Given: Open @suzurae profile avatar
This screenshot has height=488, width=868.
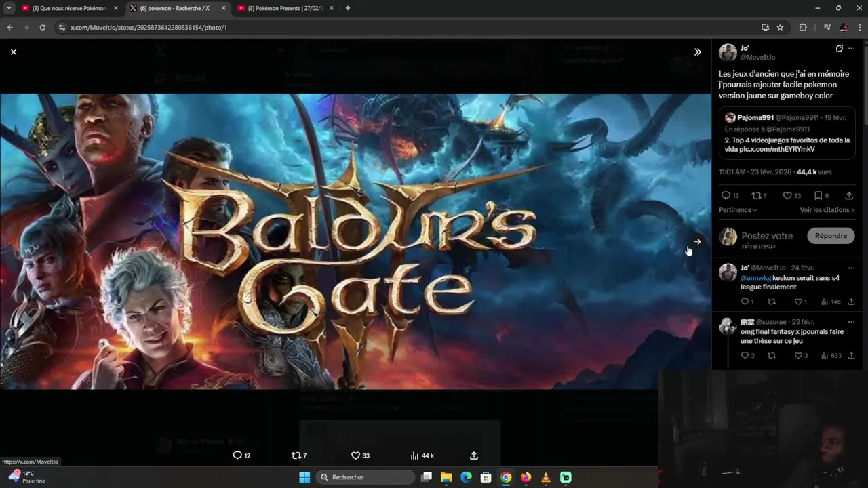Looking at the screenshot, I should tap(728, 327).
